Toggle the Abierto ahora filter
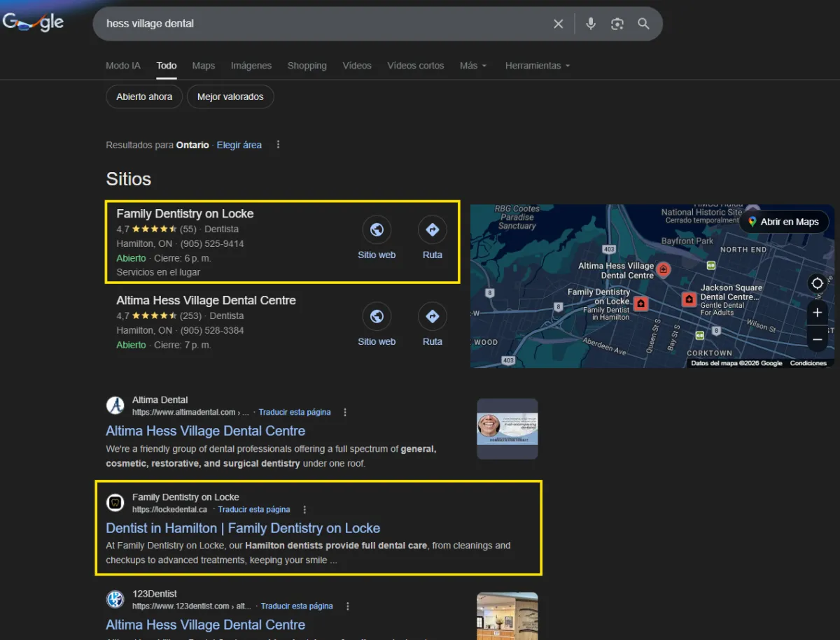The image size is (840, 640). (x=144, y=97)
